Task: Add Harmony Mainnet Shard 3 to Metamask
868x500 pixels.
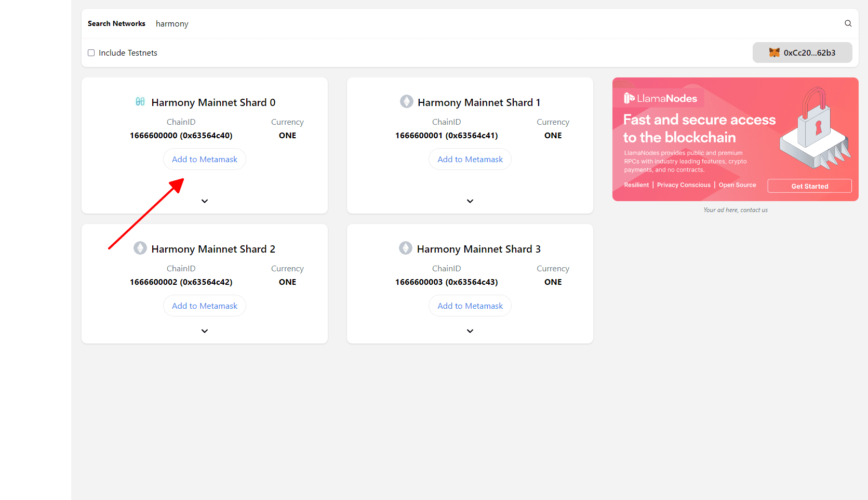Action: click(470, 306)
